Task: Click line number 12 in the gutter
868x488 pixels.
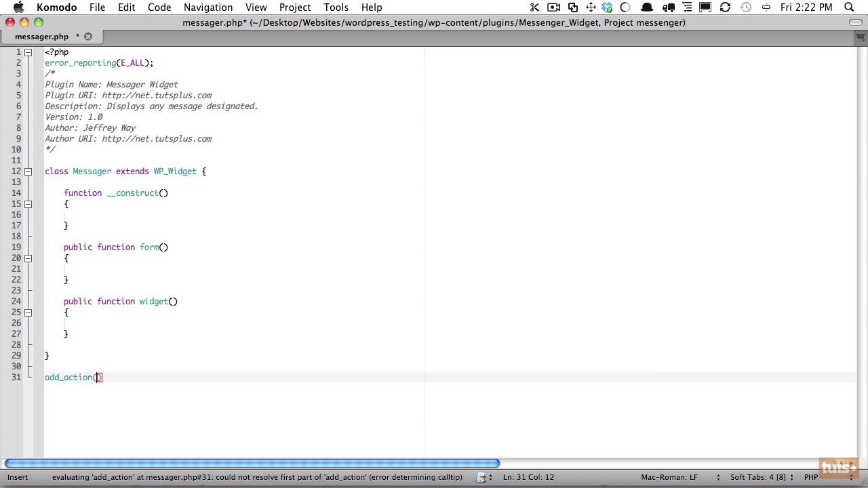Action: click(16, 171)
